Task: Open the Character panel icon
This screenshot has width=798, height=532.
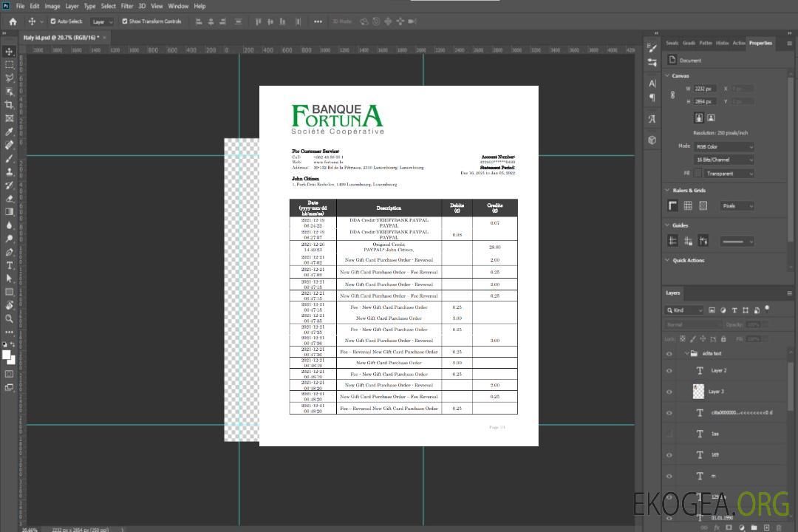Action: coord(652,83)
